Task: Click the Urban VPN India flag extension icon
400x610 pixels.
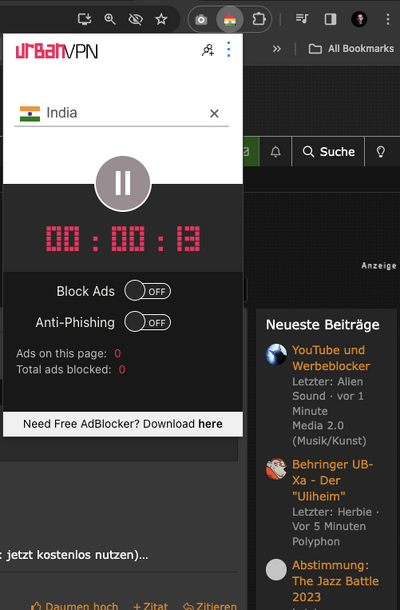Action: pyautogui.click(x=230, y=19)
